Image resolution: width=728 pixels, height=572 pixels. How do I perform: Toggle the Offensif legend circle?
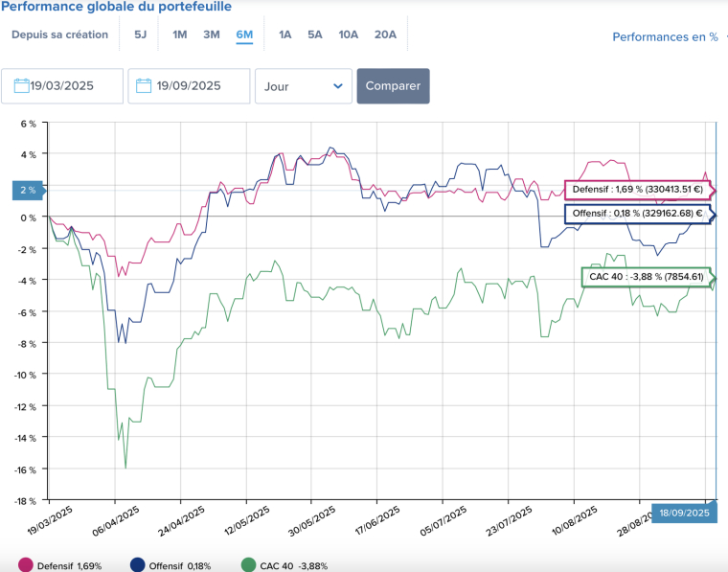pos(138,565)
